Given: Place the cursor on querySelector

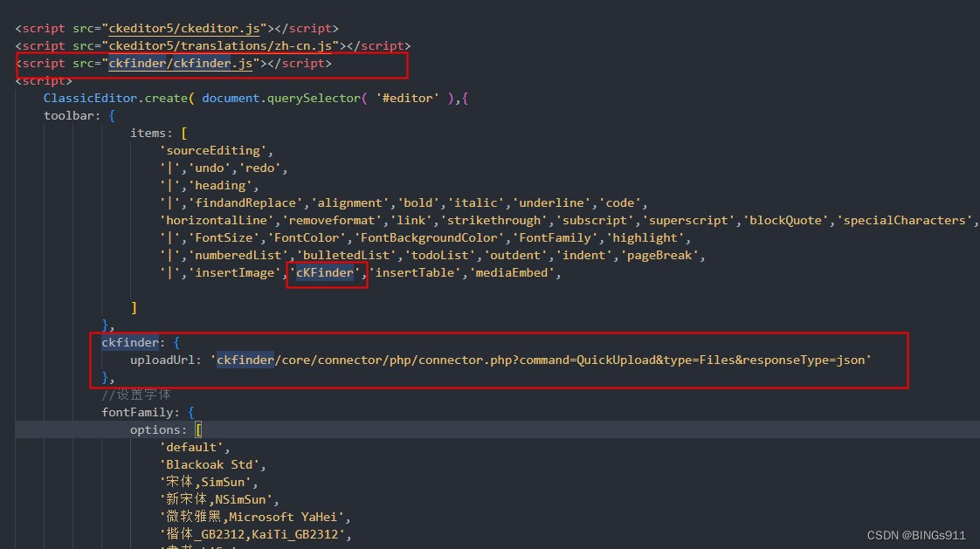Looking at the screenshot, I should [314, 98].
